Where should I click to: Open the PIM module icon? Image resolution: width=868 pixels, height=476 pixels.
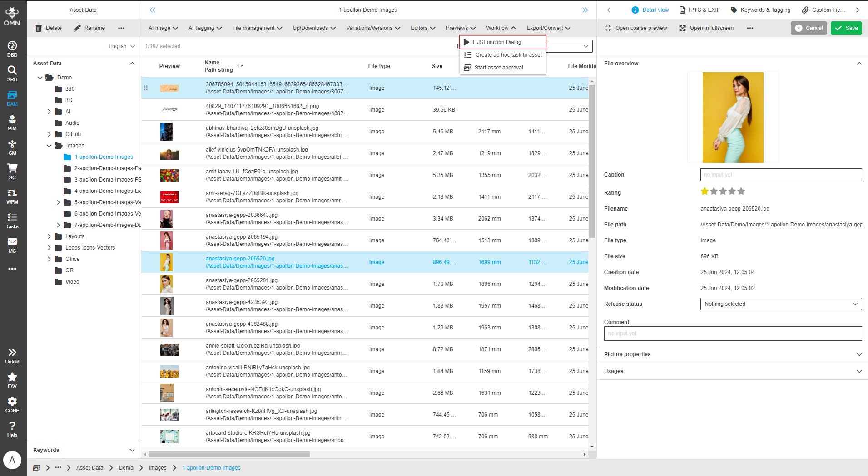(x=12, y=122)
